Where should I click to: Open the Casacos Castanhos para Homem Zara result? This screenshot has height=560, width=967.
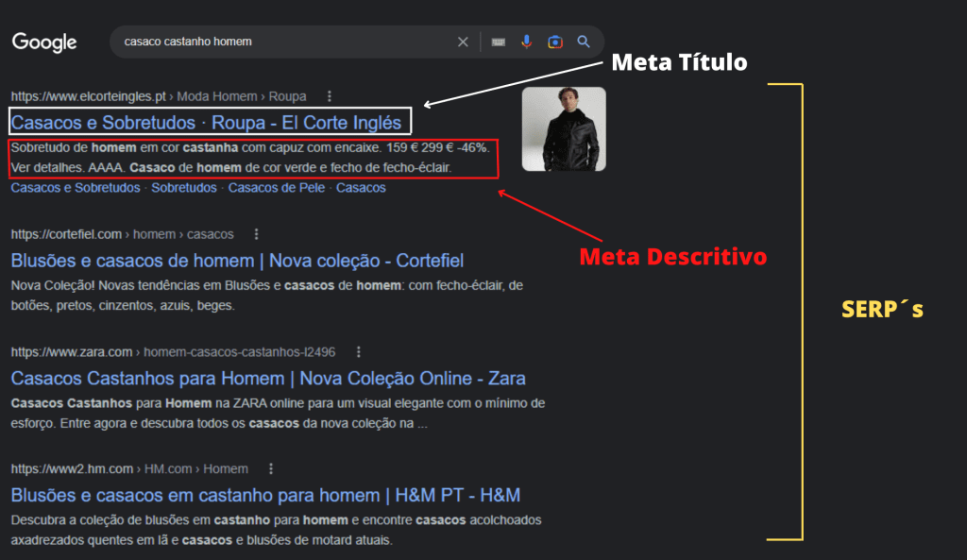[x=268, y=378]
